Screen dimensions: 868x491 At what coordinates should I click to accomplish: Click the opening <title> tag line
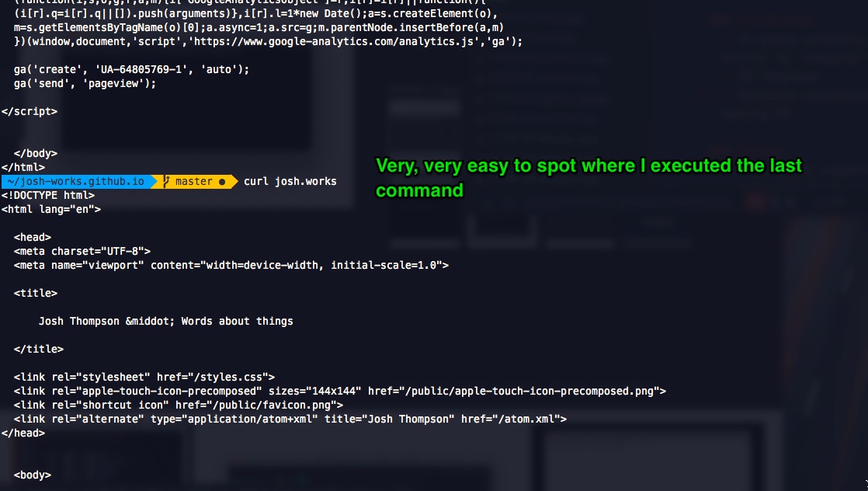[x=36, y=293]
